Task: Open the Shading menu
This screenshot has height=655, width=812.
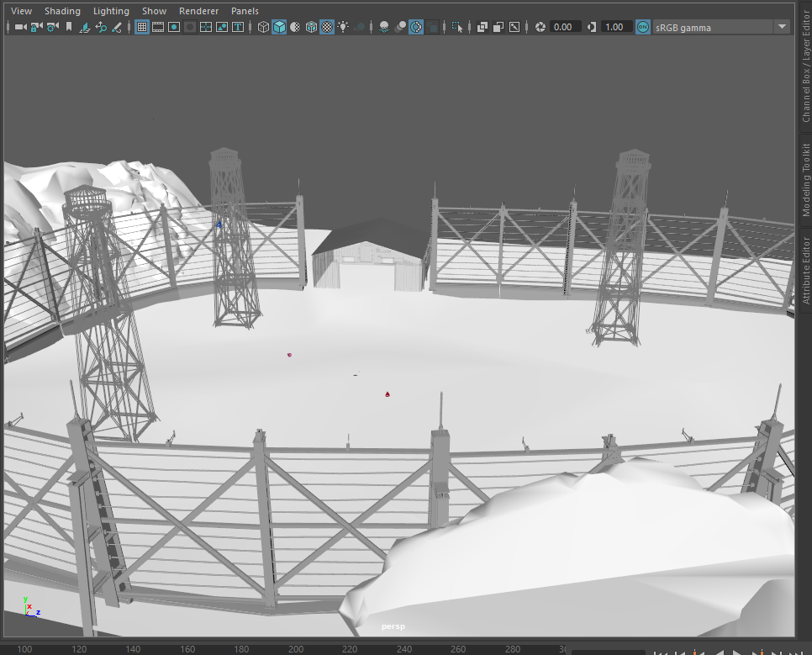Action: (x=63, y=11)
